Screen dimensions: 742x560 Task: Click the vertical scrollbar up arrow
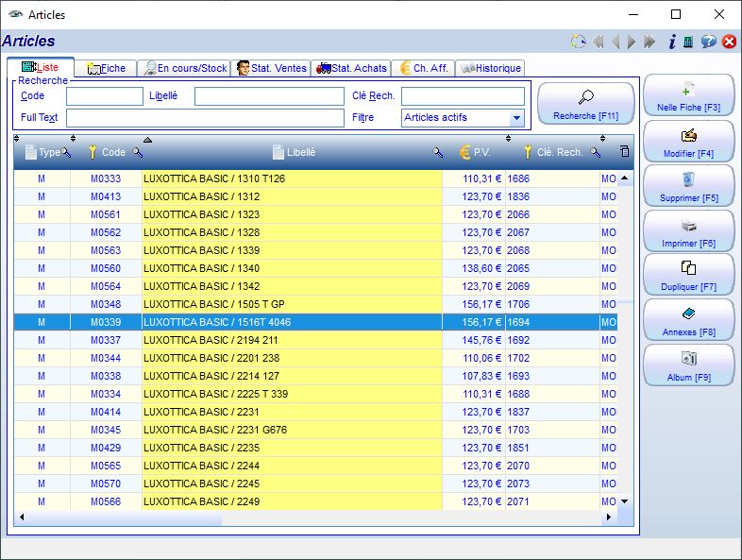[x=625, y=178]
